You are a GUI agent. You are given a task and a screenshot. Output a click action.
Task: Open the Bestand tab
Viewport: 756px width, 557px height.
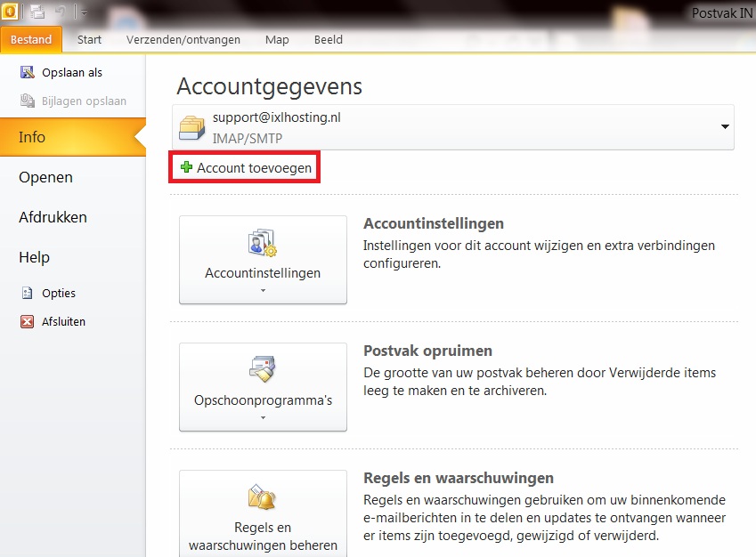tap(31, 39)
